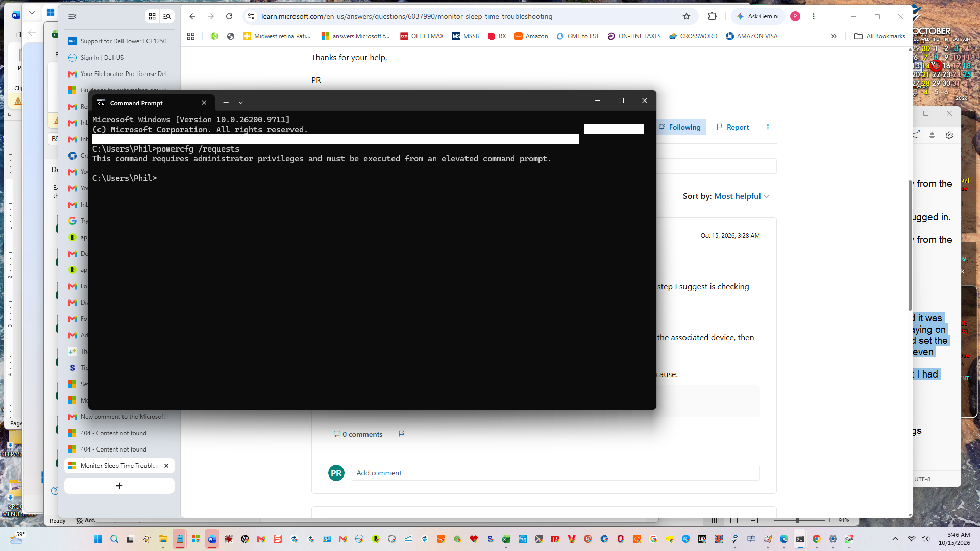Click the Add comment field
The image size is (980, 551).
[555, 473]
